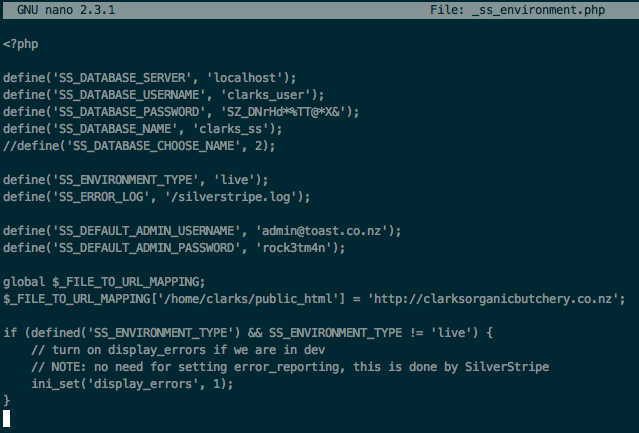Click the 'clarks_ss' database name value
The width and height of the screenshot is (639, 433).
[x=247, y=128]
